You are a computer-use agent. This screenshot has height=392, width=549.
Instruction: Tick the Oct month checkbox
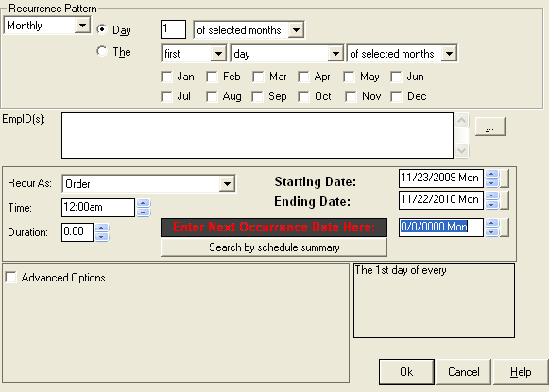pos(303,96)
